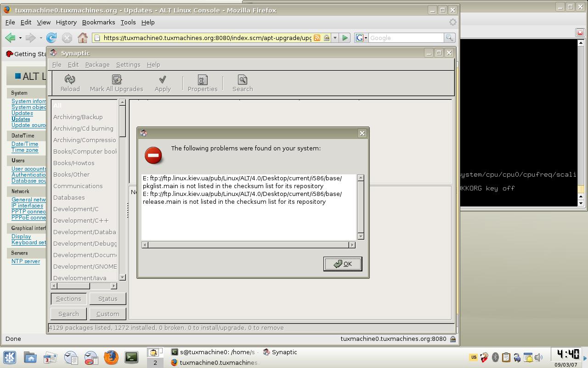The height and width of the screenshot is (368, 588).
Task: Click the Firefox Stop button
Action: [67, 38]
